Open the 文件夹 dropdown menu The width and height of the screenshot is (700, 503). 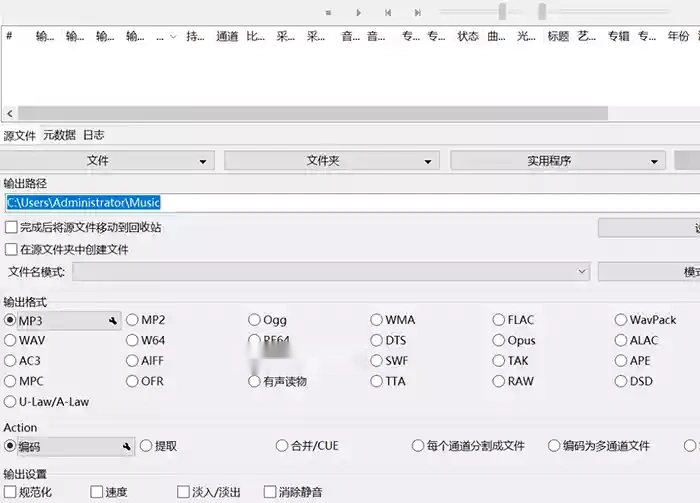point(331,161)
